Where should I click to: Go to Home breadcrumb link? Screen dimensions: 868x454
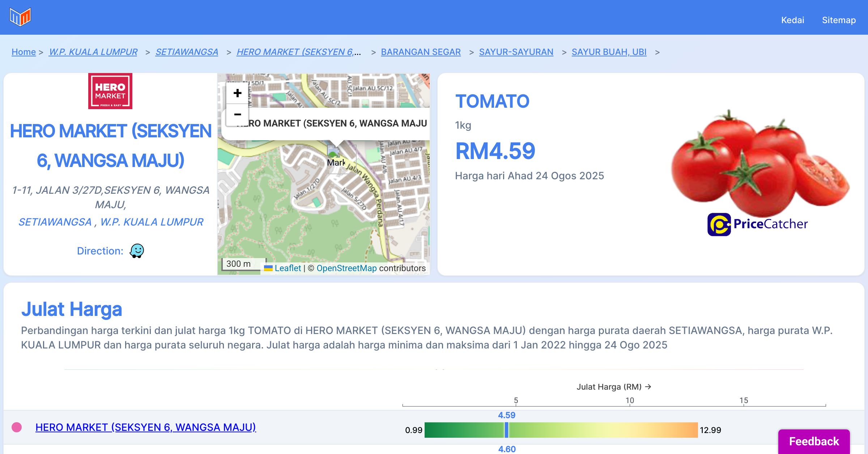pyautogui.click(x=24, y=52)
